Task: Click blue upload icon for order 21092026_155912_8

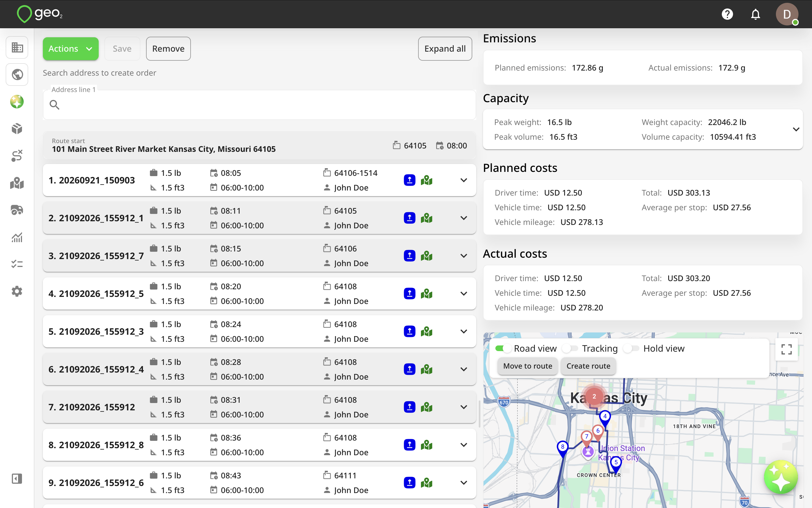Action: coord(409,445)
